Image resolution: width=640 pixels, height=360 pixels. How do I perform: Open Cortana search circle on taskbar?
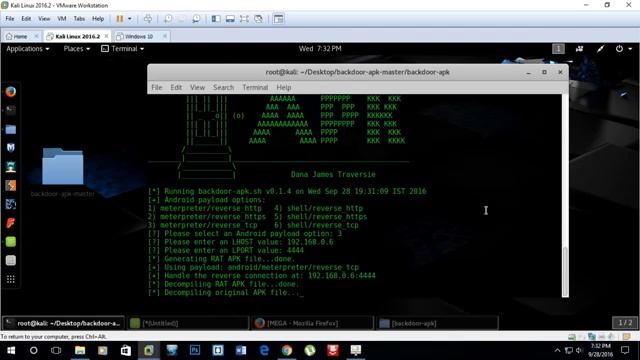click(33, 350)
